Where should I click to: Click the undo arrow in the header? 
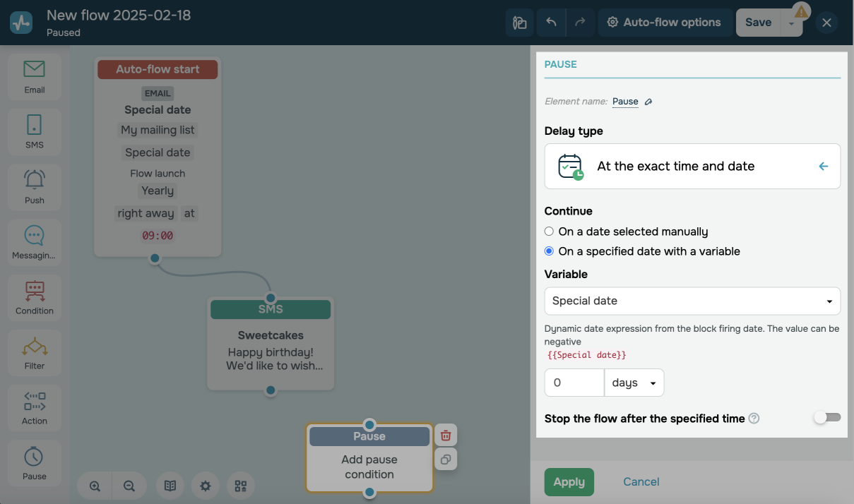pyautogui.click(x=551, y=23)
